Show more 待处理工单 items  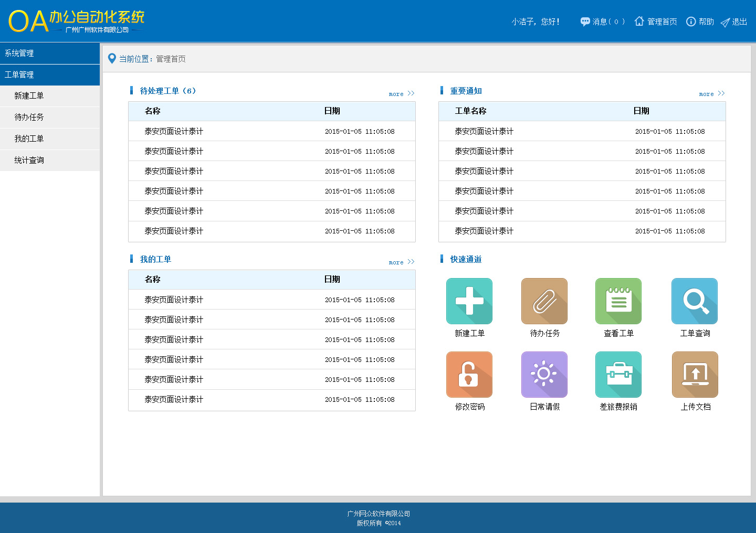[401, 94]
